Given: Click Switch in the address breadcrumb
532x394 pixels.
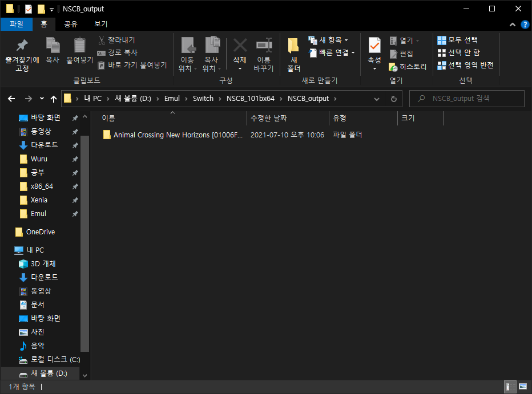Looking at the screenshot, I should [203, 99].
